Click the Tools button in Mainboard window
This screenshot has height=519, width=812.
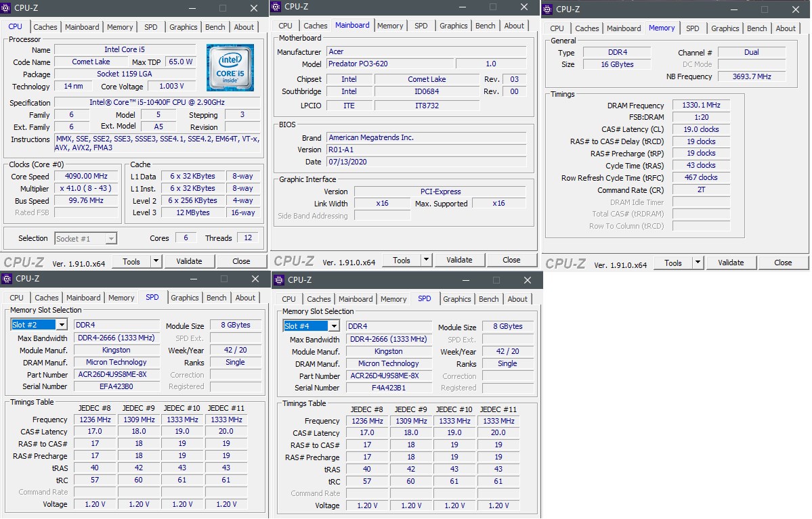click(402, 260)
